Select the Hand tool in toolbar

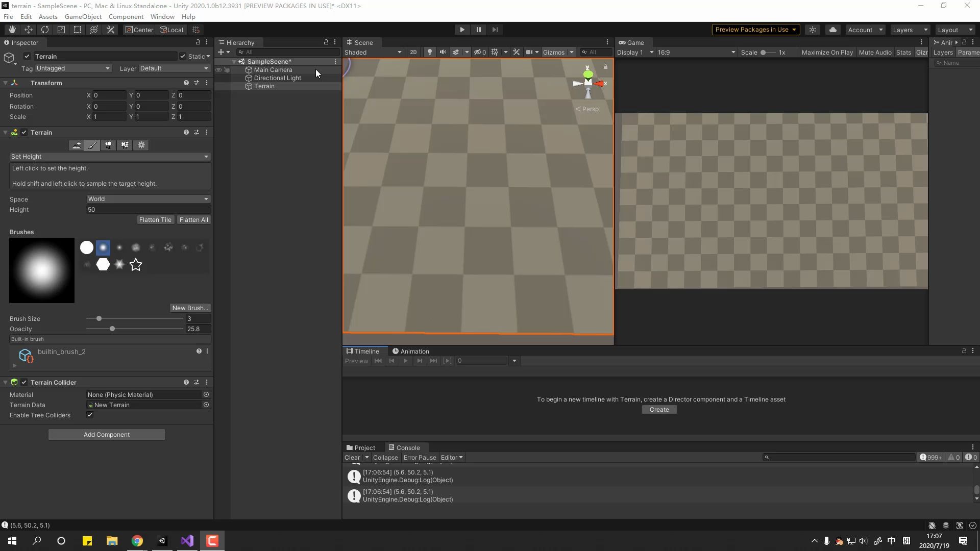(12, 30)
